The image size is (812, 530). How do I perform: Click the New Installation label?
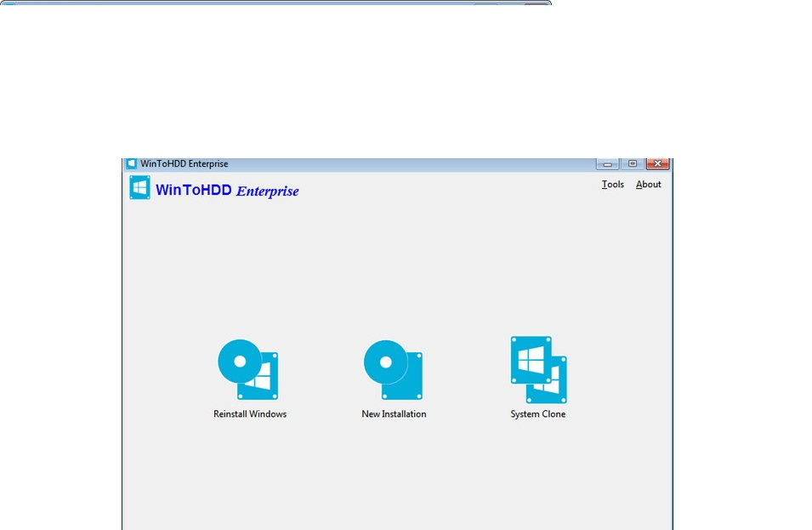point(394,414)
